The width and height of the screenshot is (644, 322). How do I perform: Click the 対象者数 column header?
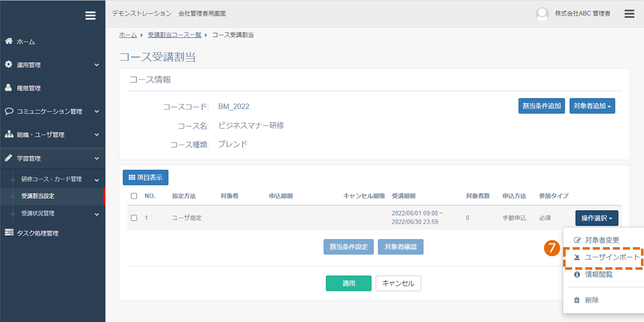(x=478, y=196)
